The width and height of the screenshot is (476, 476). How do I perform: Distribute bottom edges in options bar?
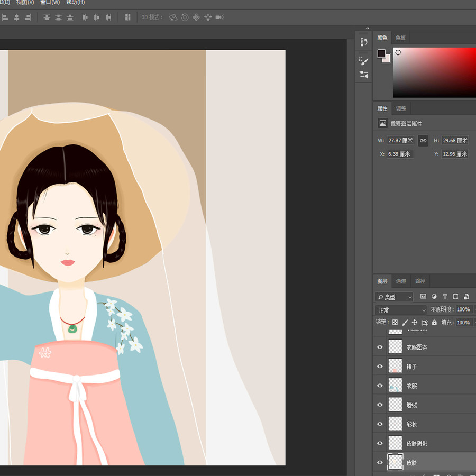70,17
